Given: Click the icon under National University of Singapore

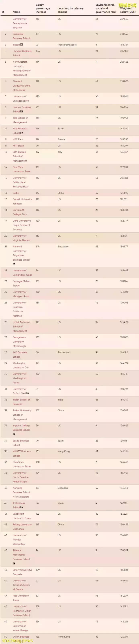Looking at the screenshot, I should coord(14,264).
